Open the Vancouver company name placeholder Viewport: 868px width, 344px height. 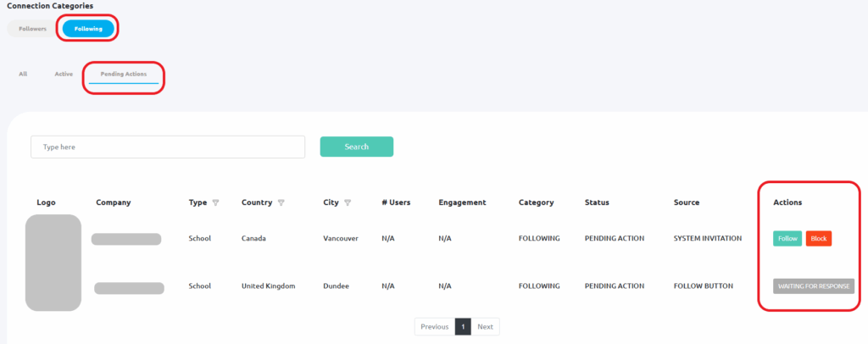[126, 239]
